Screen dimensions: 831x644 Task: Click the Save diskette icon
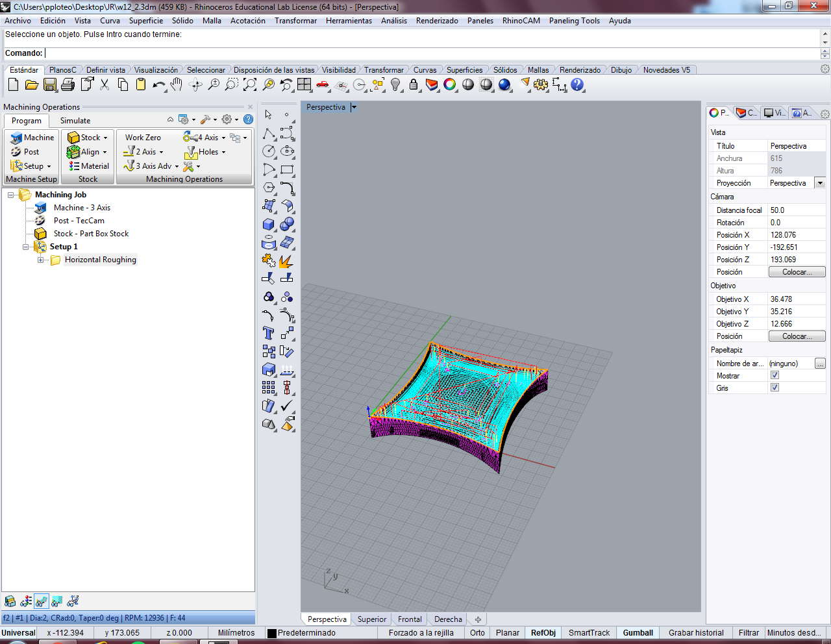click(50, 84)
